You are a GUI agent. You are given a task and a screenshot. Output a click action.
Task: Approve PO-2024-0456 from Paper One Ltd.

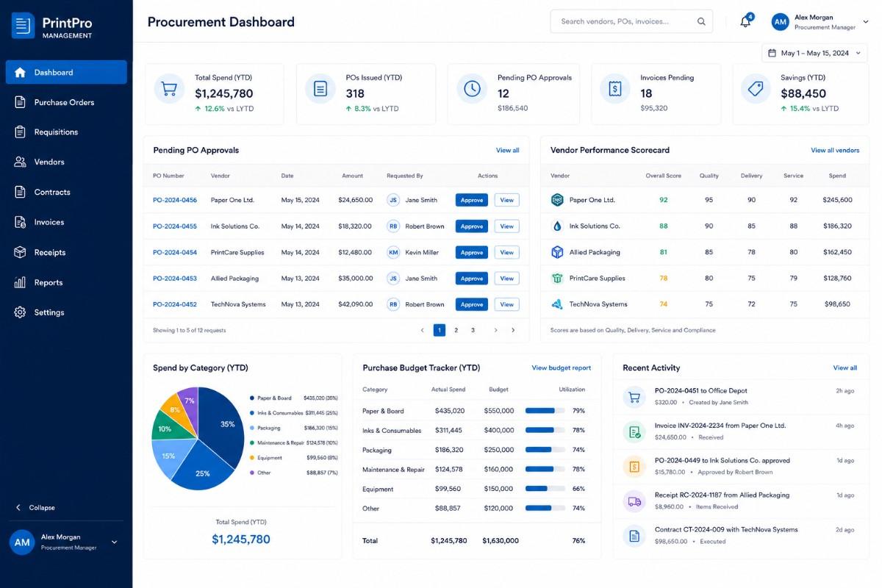tap(472, 200)
